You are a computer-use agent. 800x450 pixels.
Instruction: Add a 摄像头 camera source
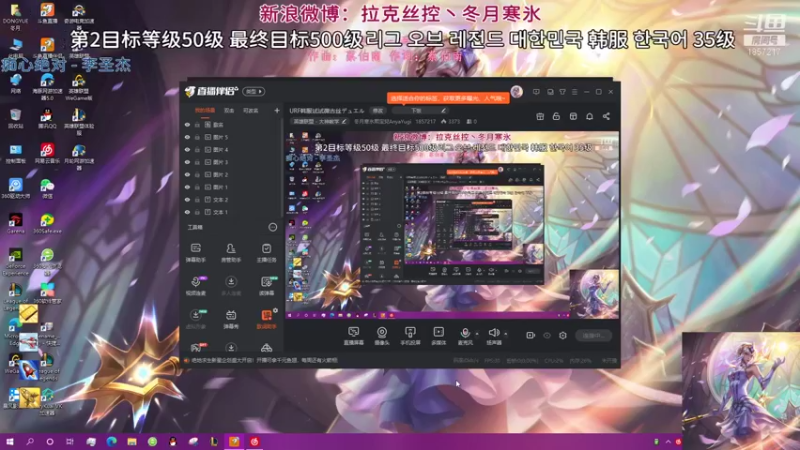coord(382,336)
